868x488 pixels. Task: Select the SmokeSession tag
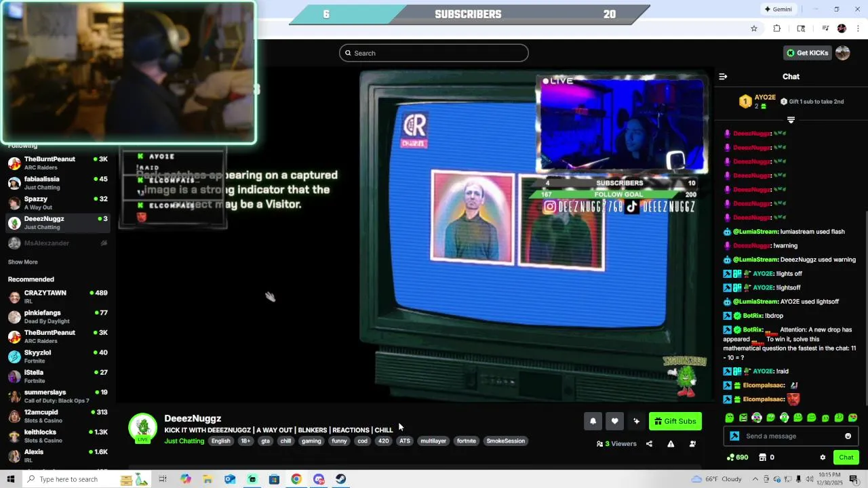[x=505, y=441]
